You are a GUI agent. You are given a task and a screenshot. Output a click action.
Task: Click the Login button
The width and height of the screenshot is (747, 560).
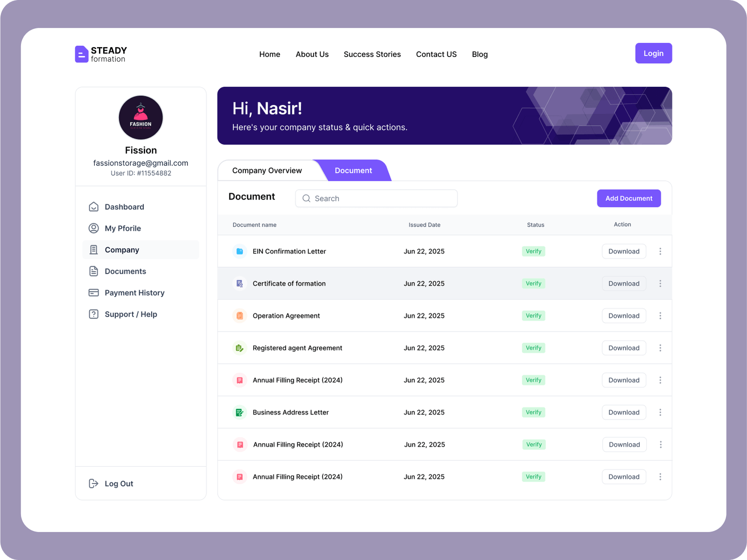(x=653, y=53)
